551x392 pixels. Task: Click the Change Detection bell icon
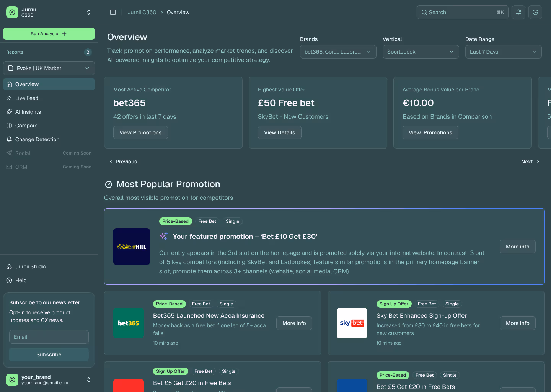coord(9,139)
